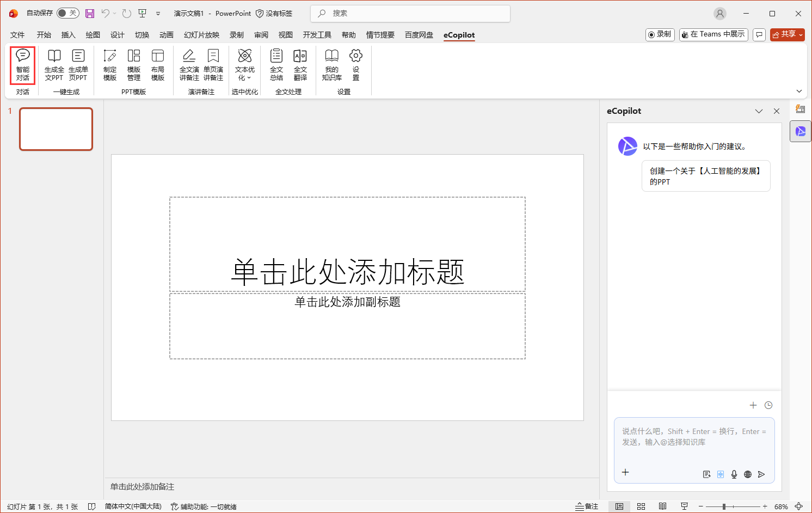Click the microphone icon in the chat box
The height and width of the screenshot is (513, 812).
[734, 474]
